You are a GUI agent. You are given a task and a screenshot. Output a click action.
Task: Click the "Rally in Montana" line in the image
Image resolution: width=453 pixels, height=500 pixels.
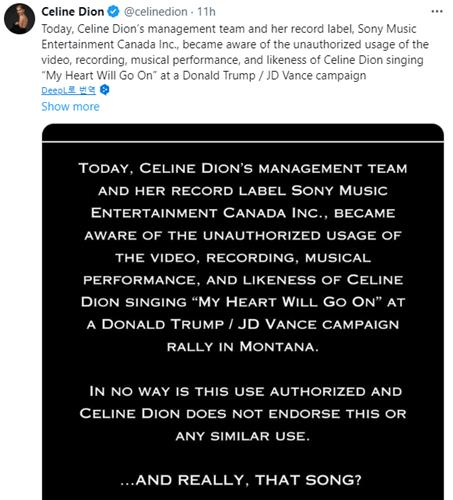point(243,347)
